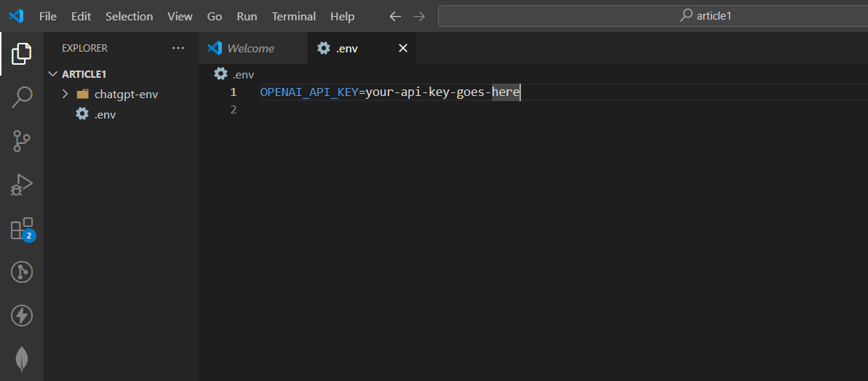Select .env file in Explorer tree
This screenshot has width=868, height=381.
121,114
